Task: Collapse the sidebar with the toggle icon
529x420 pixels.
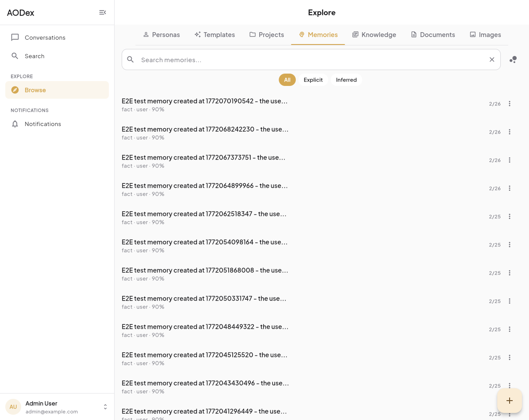Action: [x=103, y=12]
